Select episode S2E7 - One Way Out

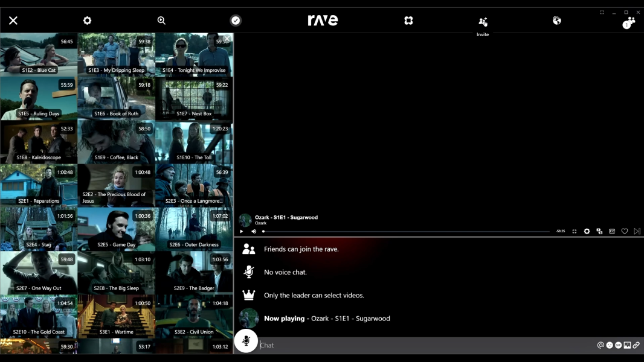point(39,273)
